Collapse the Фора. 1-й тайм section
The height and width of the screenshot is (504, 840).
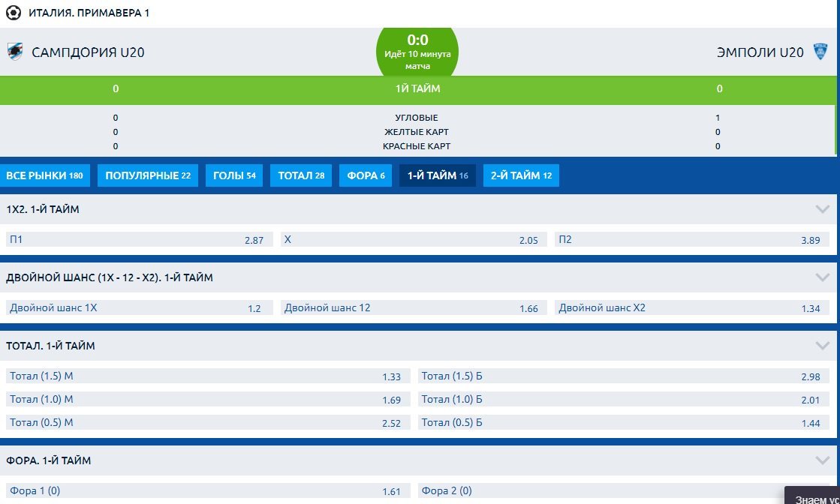[x=822, y=460]
